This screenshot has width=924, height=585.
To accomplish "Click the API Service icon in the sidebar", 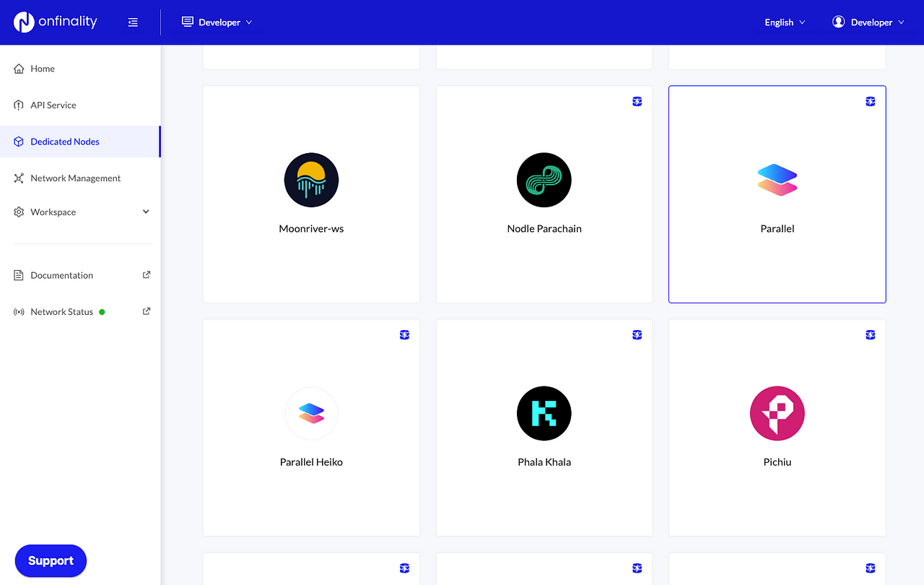I will (x=19, y=105).
